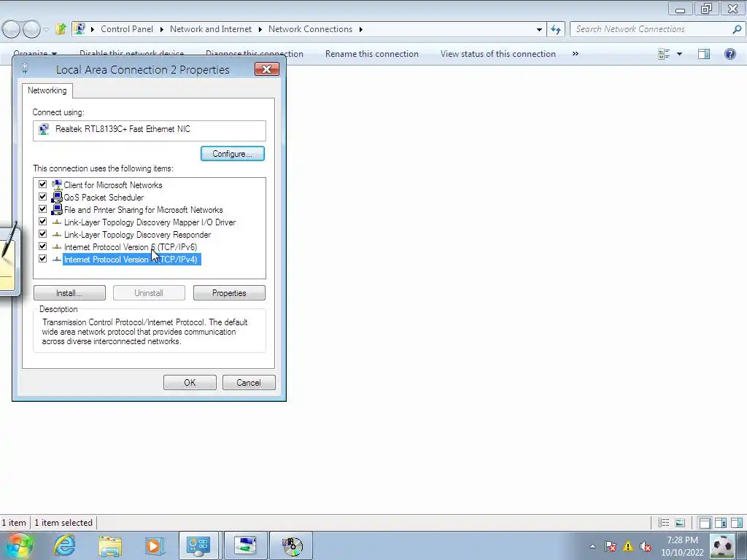Open recent pages dropdown arrow
747x560 pixels.
[46, 29]
